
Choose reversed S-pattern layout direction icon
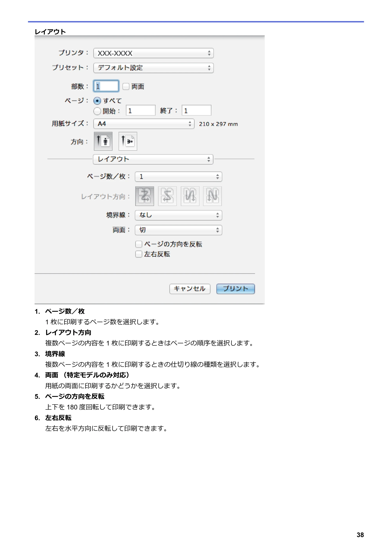point(167,196)
